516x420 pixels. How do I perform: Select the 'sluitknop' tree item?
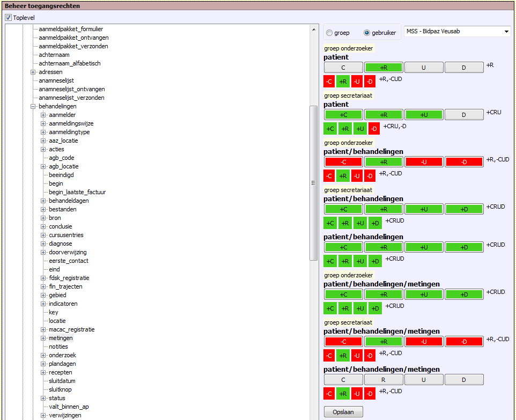[60, 389]
